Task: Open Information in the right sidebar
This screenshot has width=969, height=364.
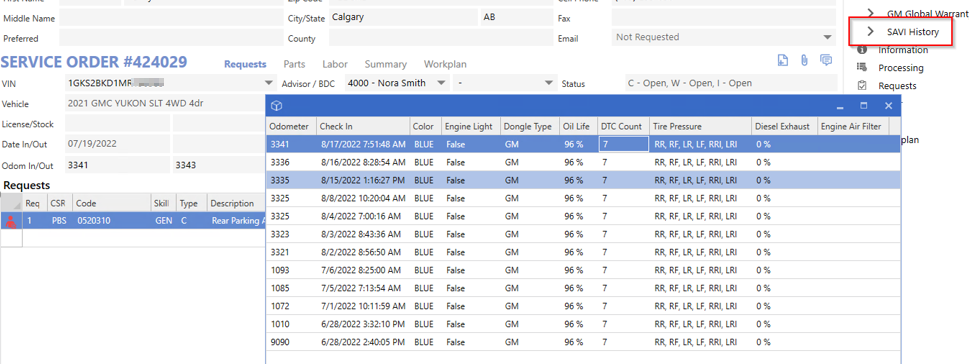Action: (903, 50)
